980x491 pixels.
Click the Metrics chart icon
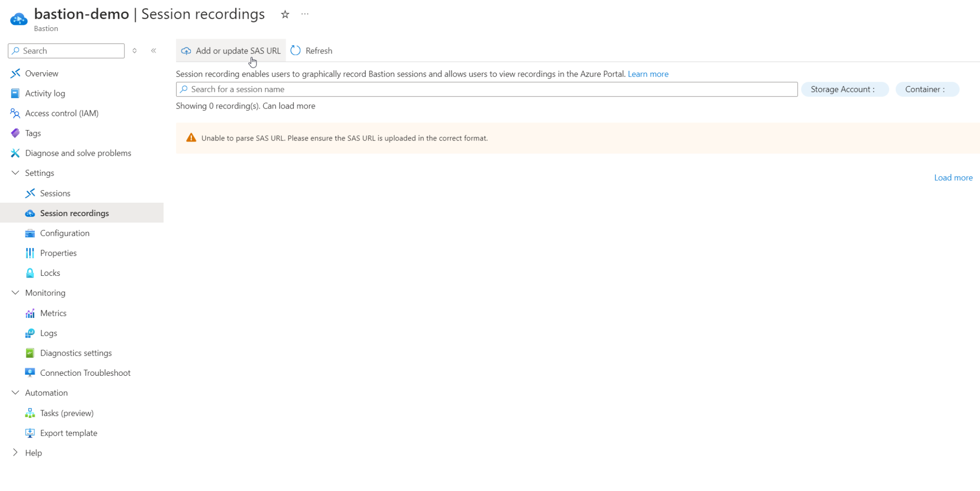pos(30,313)
